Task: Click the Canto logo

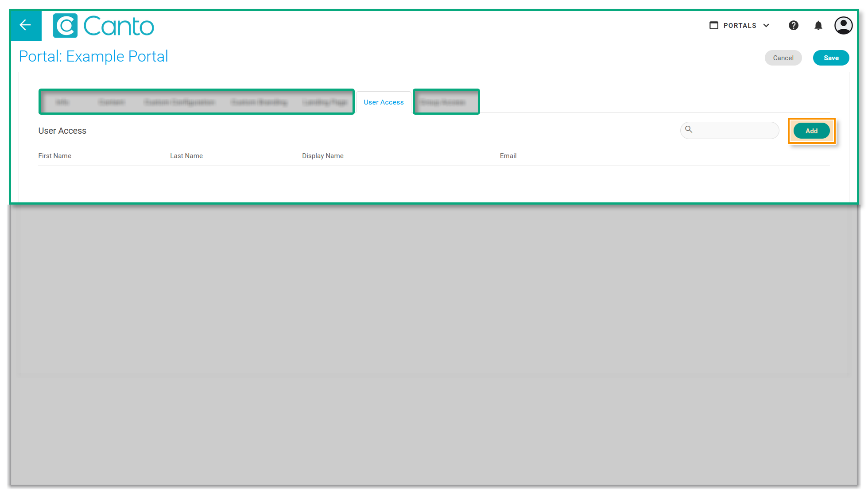Action: tap(104, 26)
